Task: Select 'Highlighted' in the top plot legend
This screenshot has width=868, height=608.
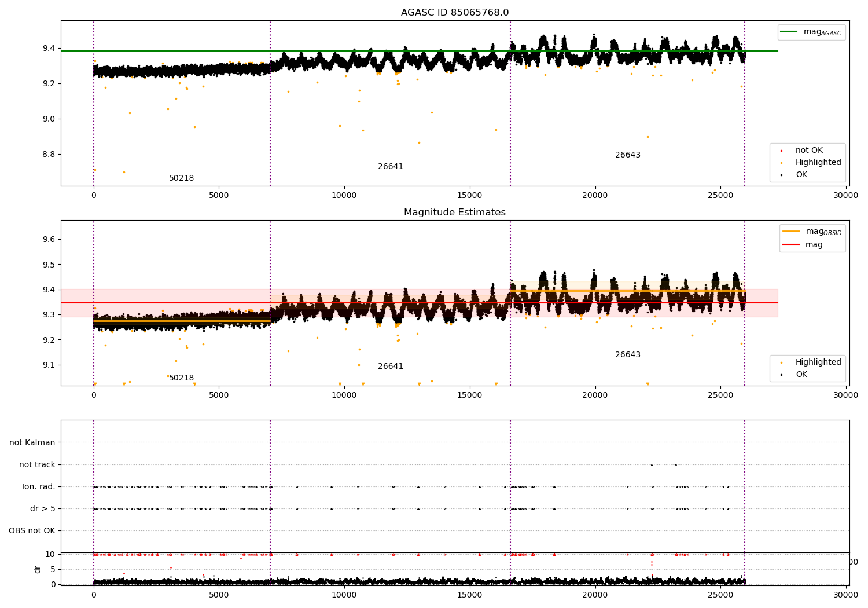Action: [x=818, y=163]
